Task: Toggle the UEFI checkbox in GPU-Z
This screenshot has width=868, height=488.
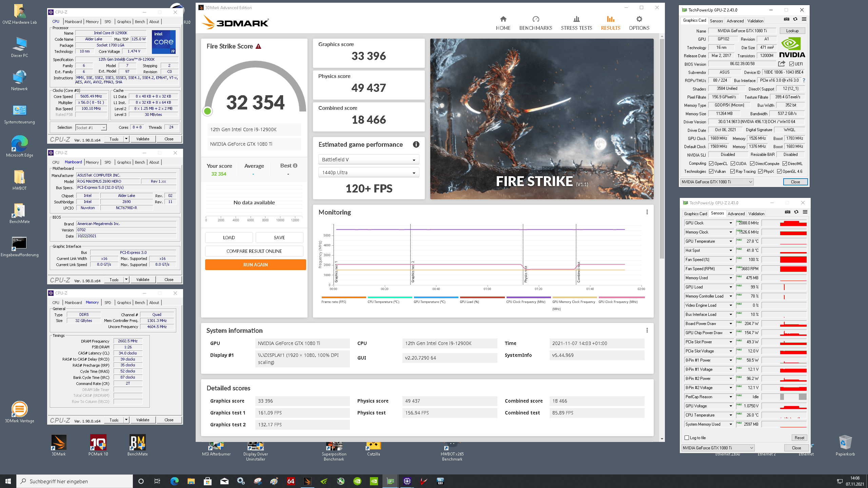Action: tap(791, 64)
